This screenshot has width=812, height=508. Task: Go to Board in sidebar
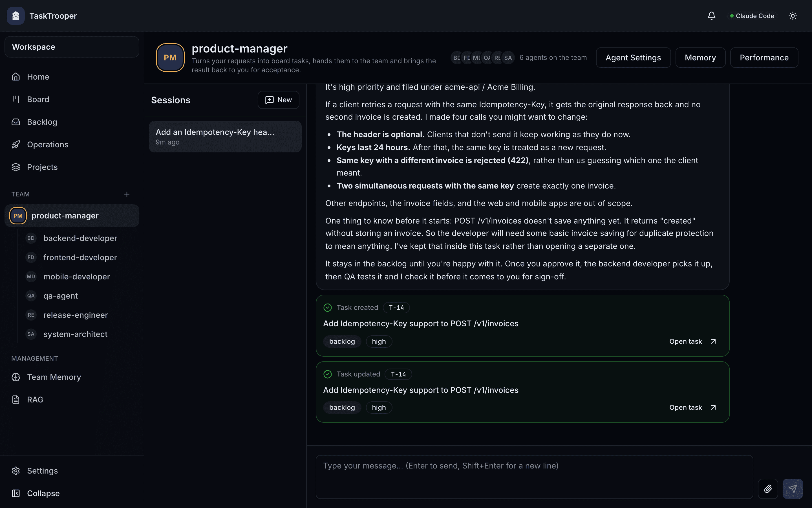72,99
